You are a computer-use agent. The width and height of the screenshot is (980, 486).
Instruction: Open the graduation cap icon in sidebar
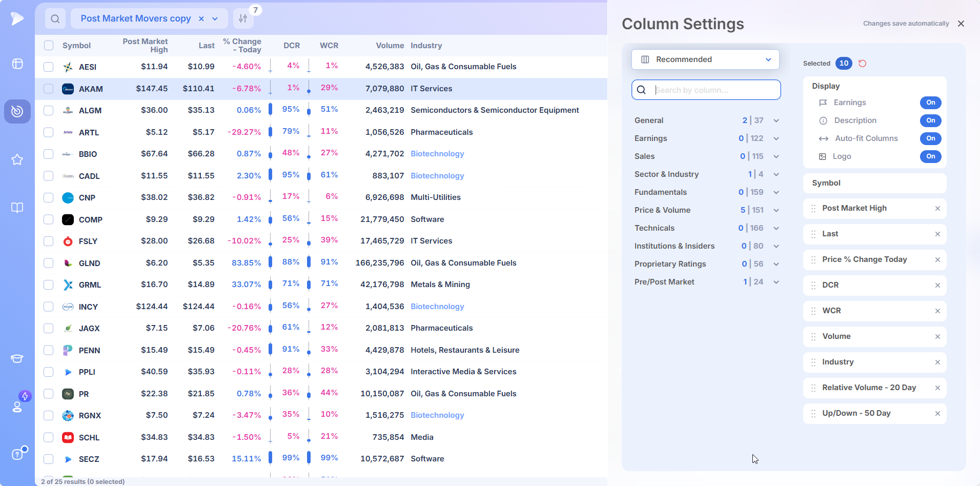tap(17, 358)
